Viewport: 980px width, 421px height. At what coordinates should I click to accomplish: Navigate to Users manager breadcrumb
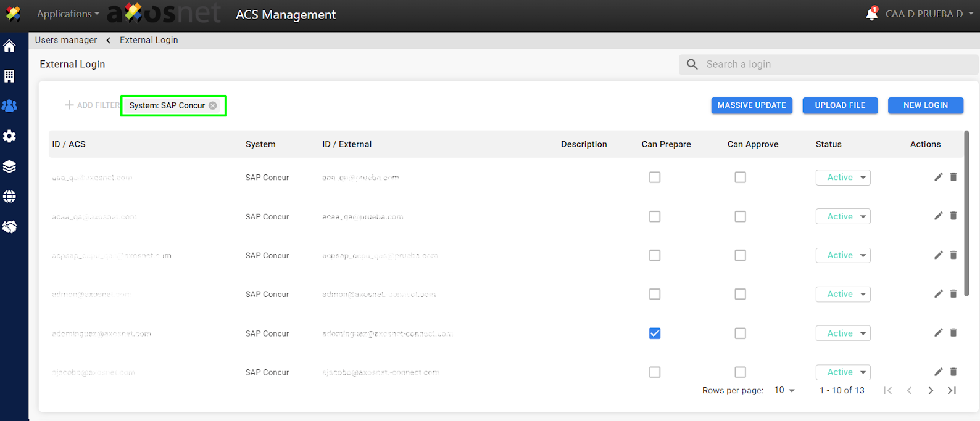click(66, 40)
